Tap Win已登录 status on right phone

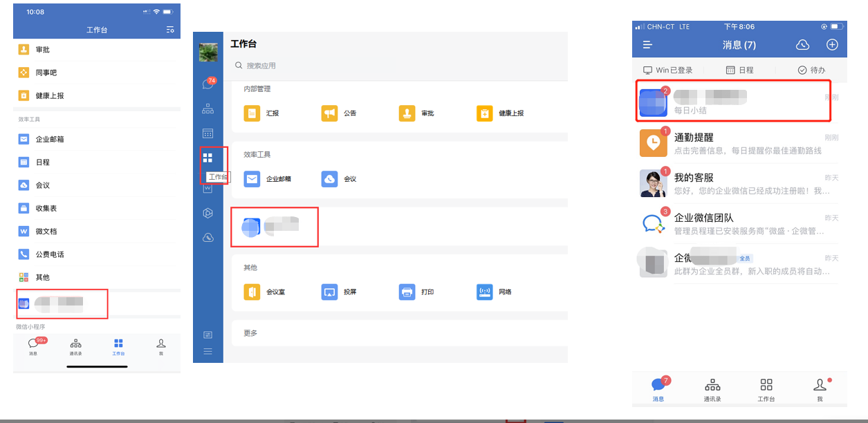click(x=667, y=70)
